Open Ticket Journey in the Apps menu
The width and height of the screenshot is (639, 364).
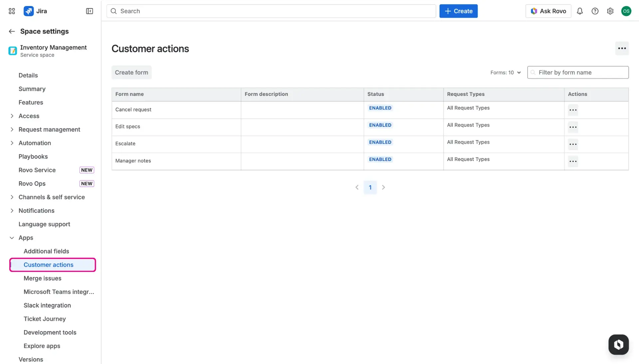coord(45,319)
